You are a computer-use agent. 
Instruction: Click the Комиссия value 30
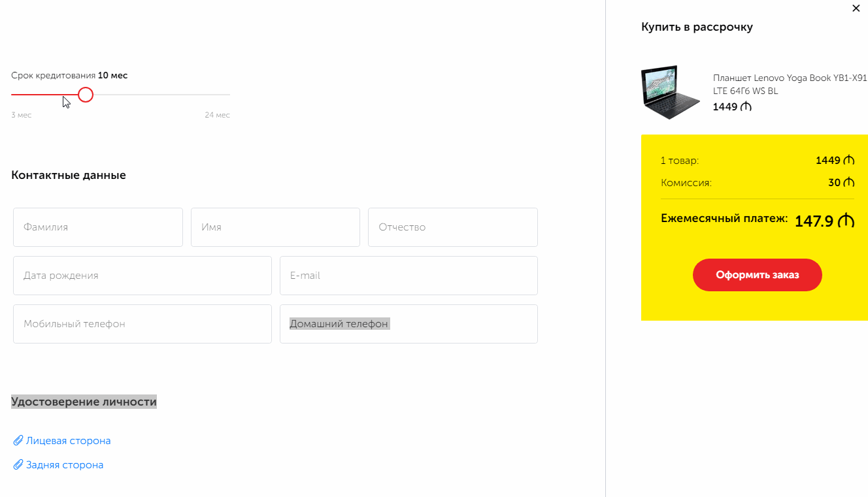[841, 183]
